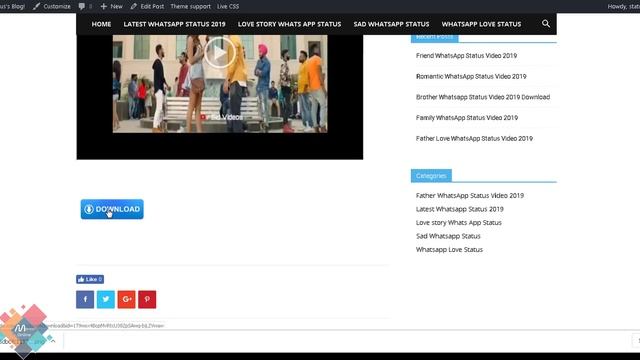Open Father Love WhatsApp Status Video 2019 post
This screenshot has height=360, width=640.
(474, 138)
